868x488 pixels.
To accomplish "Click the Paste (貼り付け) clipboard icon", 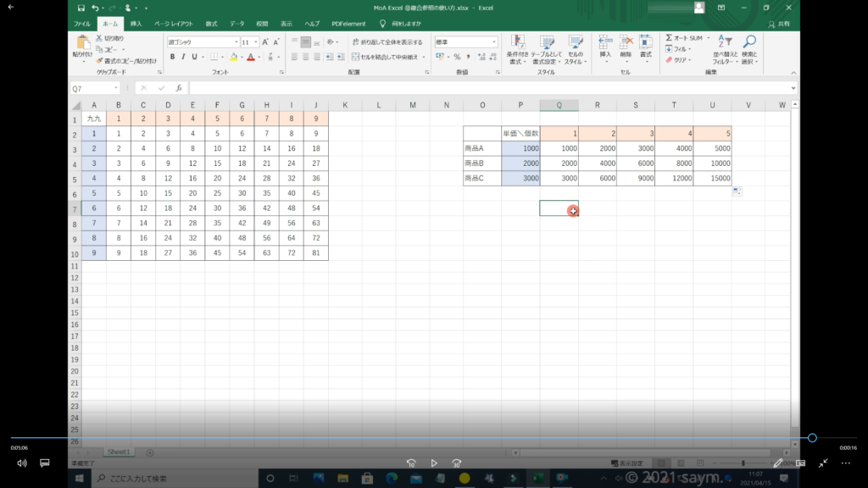I will click(x=82, y=43).
